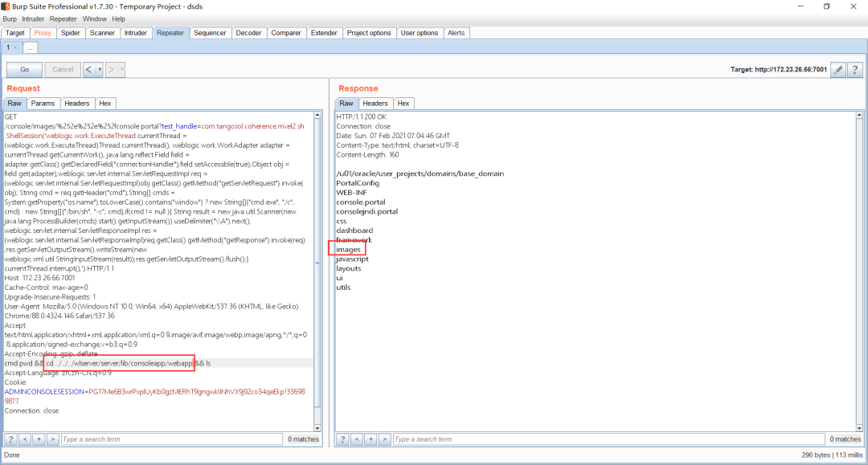
Task: Switch to the Proxy tab
Action: click(x=43, y=33)
